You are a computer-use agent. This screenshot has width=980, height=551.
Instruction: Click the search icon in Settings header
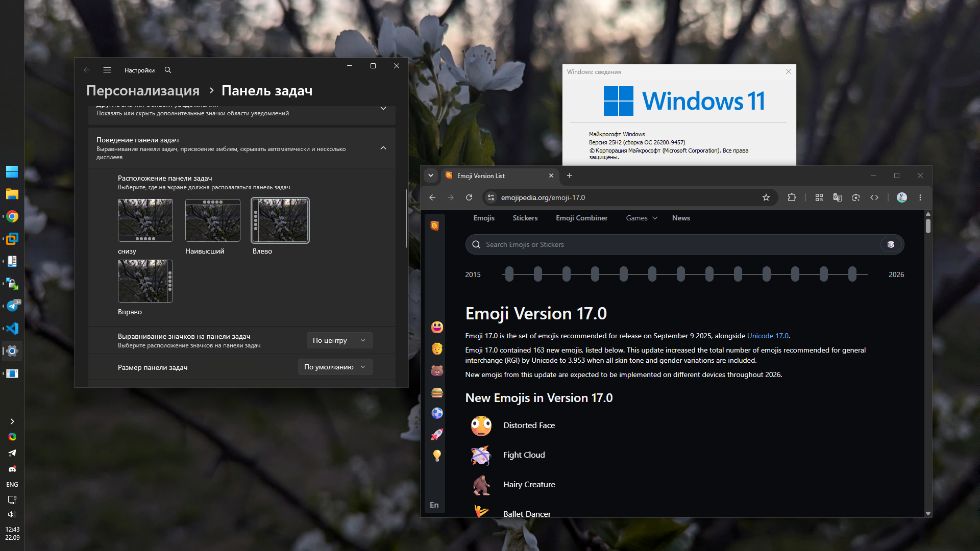click(x=168, y=70)
